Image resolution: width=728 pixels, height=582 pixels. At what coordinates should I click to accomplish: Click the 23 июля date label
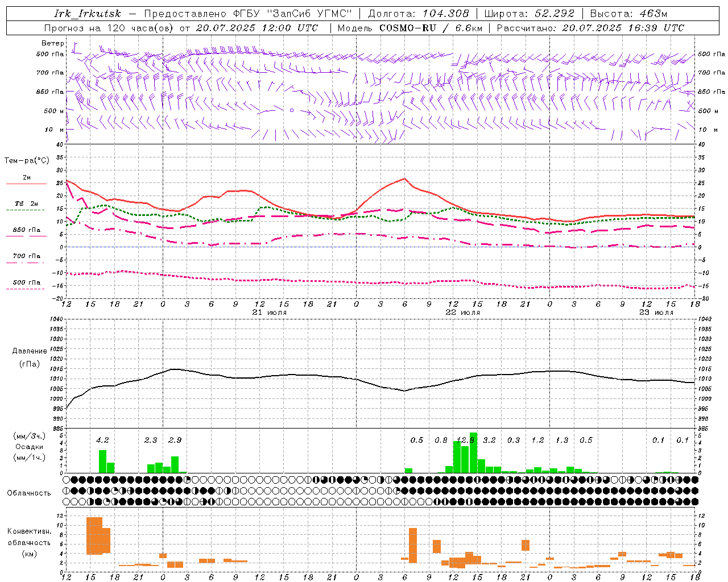coord(656,313)
